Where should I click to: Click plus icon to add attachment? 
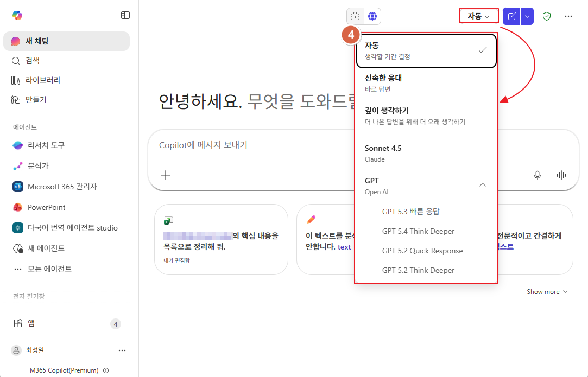click(x=166, y=175)
